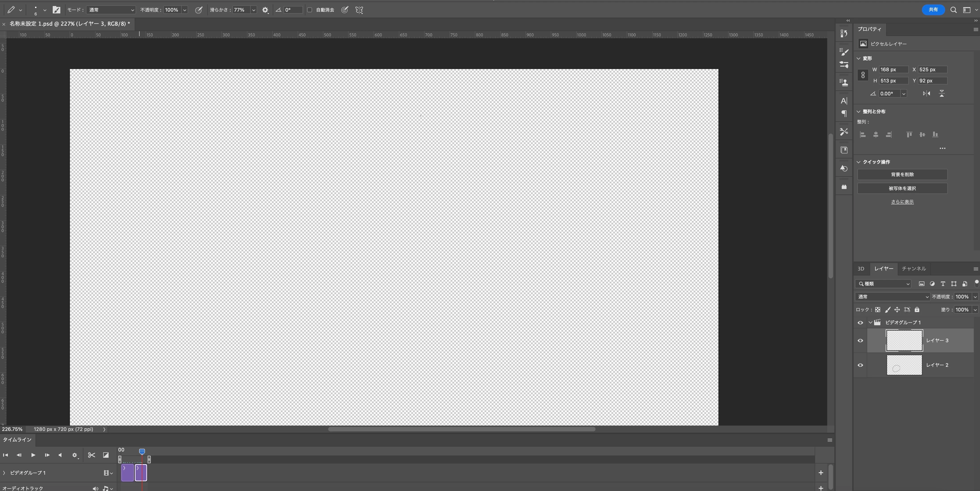Screen dimensions: 980x491
Task: Click the smoothing options gear icon
Action: click(265, 10)
